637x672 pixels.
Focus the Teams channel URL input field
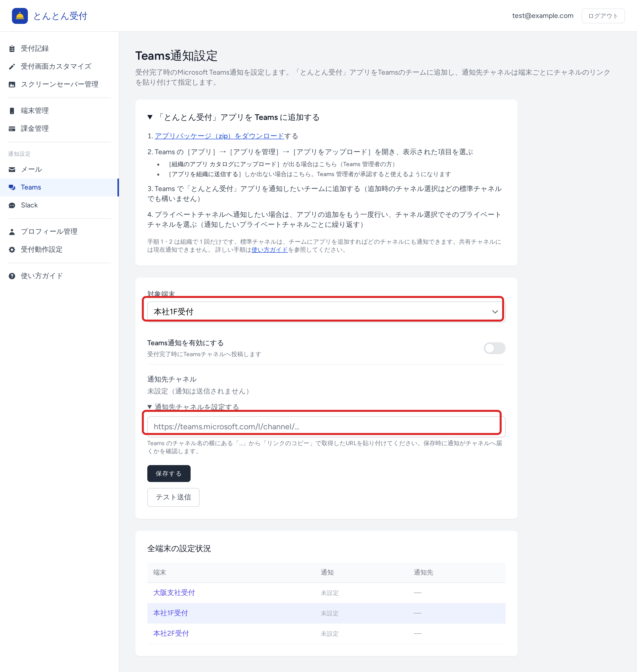click(x=326, y=427)
